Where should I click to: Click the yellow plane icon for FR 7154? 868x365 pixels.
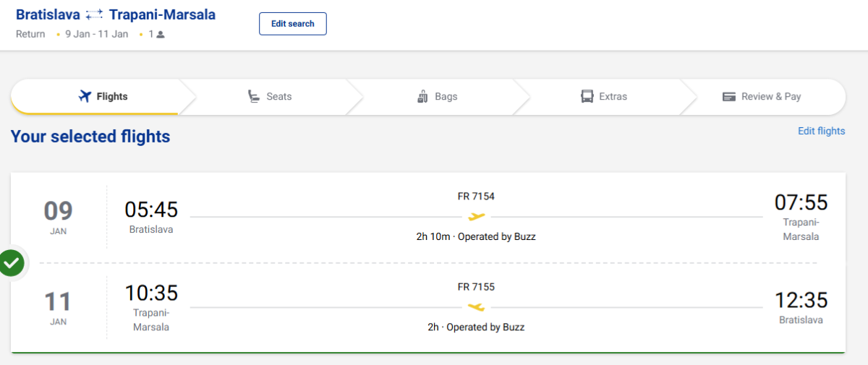pyautogui.click(x=476, y=216)
